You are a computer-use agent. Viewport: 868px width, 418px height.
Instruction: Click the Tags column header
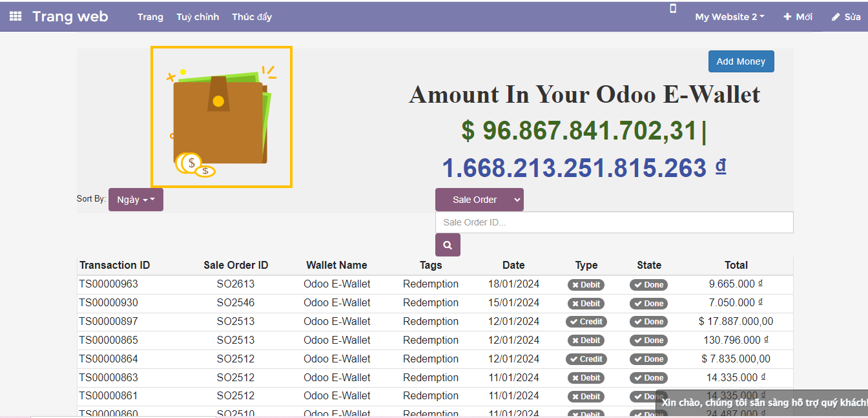[431, 265]
